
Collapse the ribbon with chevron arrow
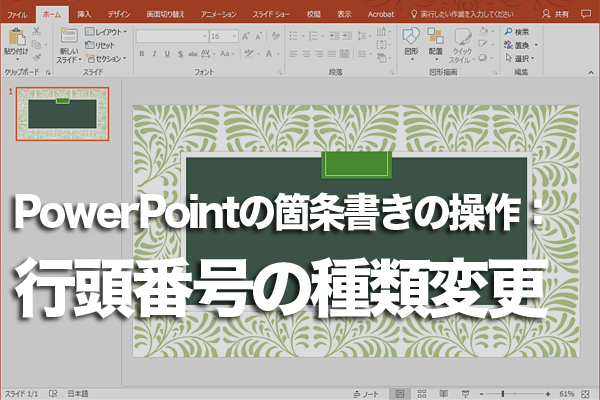coord(591,72)
